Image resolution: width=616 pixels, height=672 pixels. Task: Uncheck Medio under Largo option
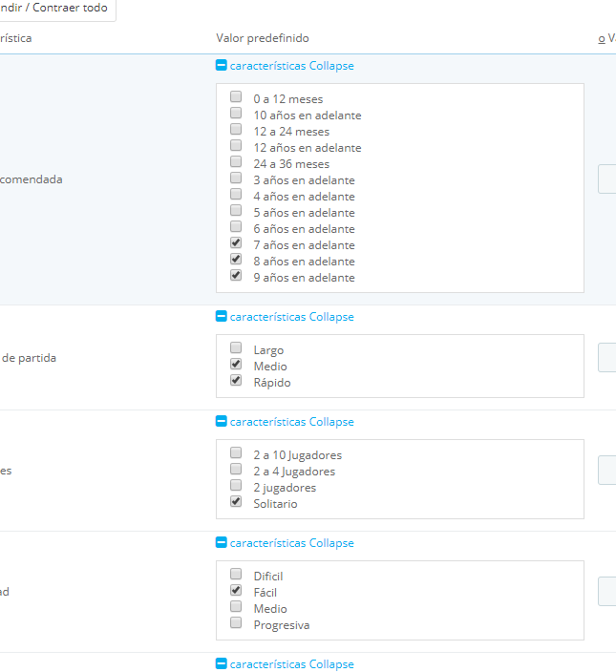coord(236,364)
